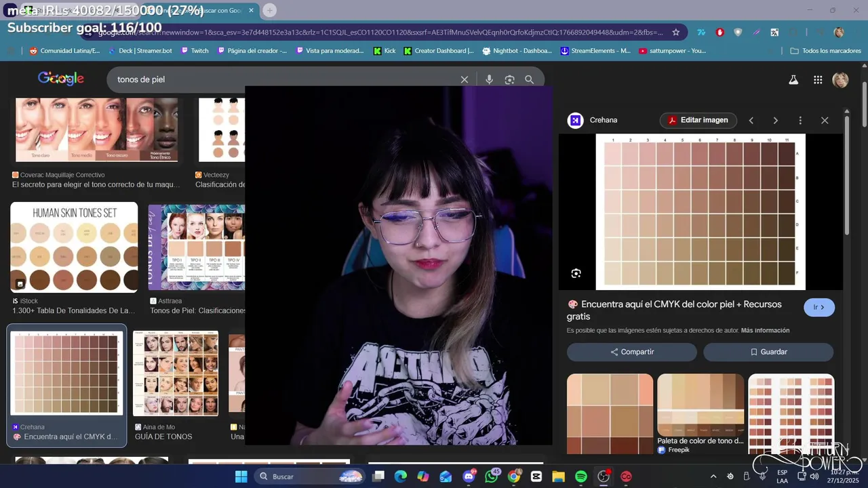Open Google Lens image search
The width and height of the screenshot is (868, 488).
(509, 79)
